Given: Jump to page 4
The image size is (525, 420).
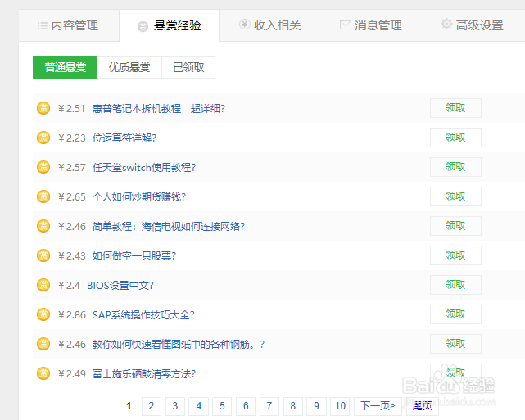Looking at the screenshot, I should (x=198, y=406).
